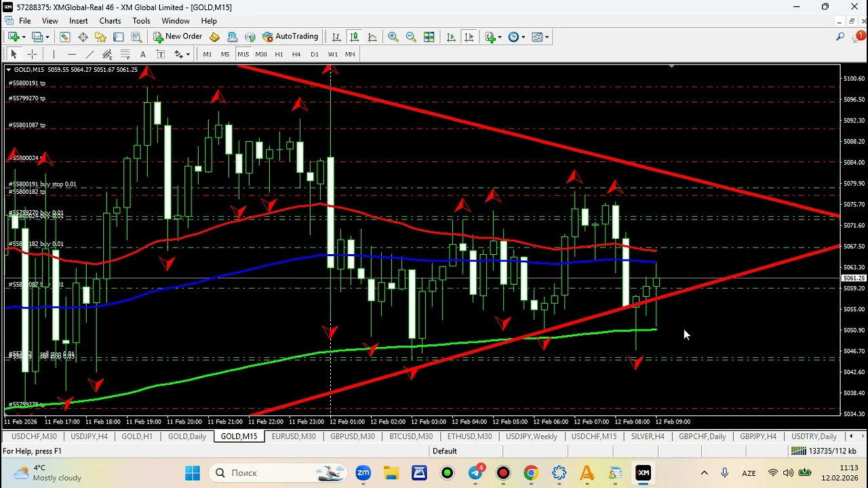The width and height of the screenshot is (868, 488).
Task: Toggle the AutoTrading button
Action: click(290, 37)
